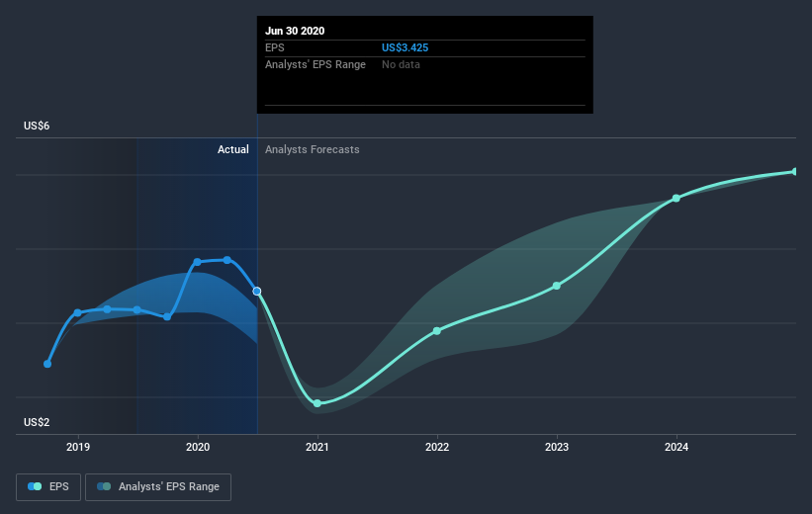Viewport: 812px width, 514px height.
Task: Click the early 2019 EPS data point
Action: click(x=78, y=312)
